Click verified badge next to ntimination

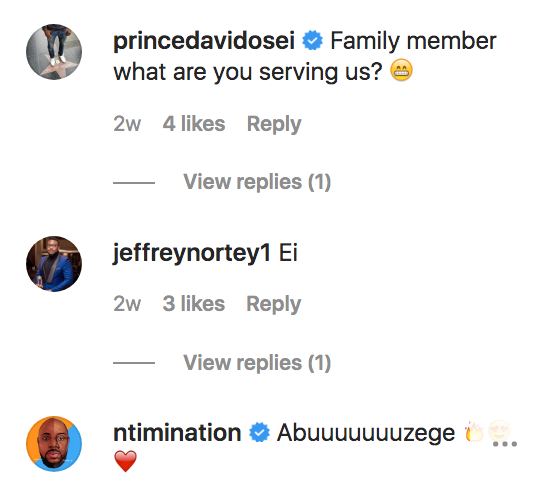tap(259, 432)
